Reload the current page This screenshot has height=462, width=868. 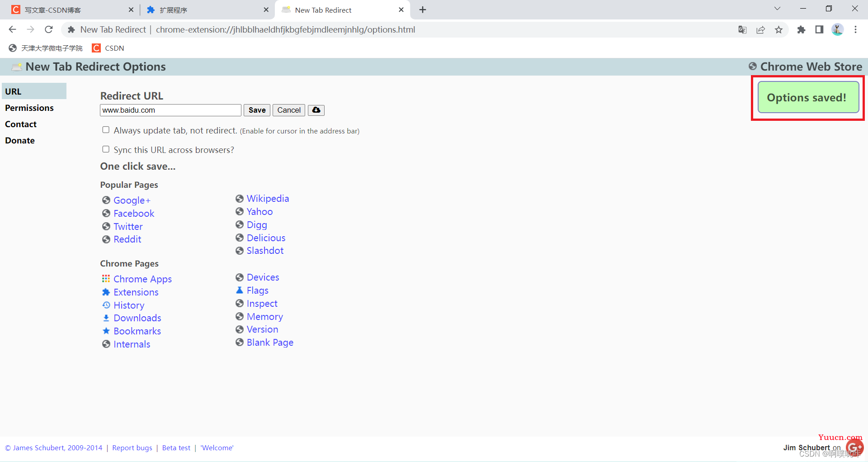tap(48, 29)
